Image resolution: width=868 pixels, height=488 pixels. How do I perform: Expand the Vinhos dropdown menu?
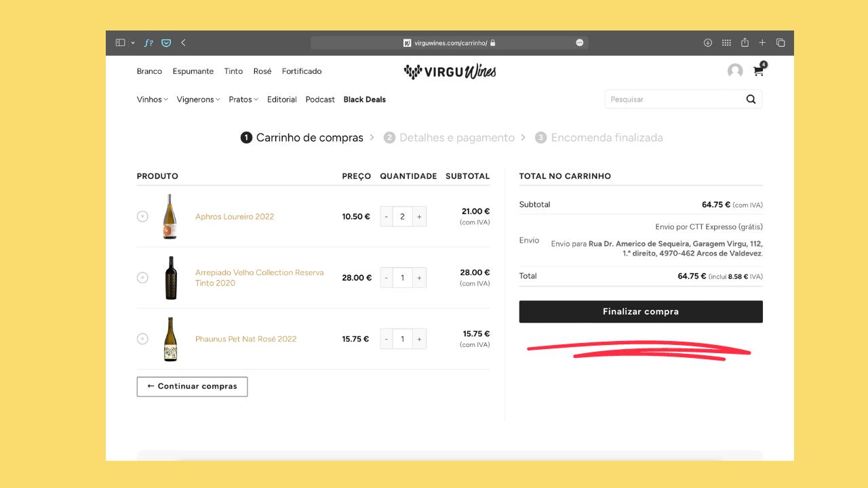(152, 100)
